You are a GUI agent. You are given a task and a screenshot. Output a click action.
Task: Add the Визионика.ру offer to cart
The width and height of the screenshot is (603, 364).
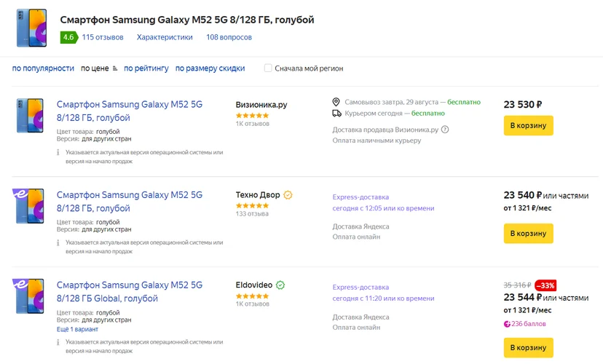pyautogui.click(x=529, y=126)
